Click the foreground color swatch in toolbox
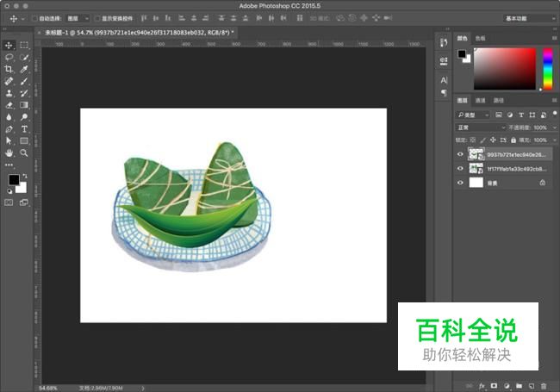This screenshot has height=392, width=560. pyautogui.click(x=13, y=179)
